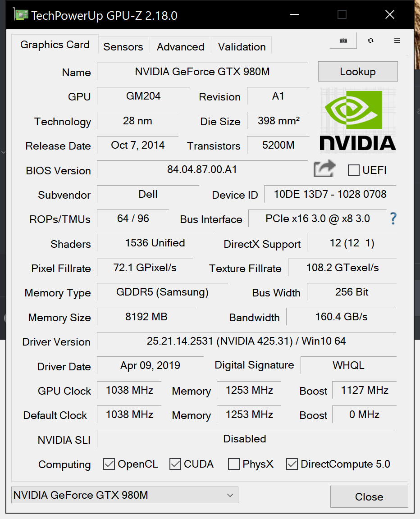
Task: Click the Driver Version field
Action: pyautogui.click(x=246, y=341)
